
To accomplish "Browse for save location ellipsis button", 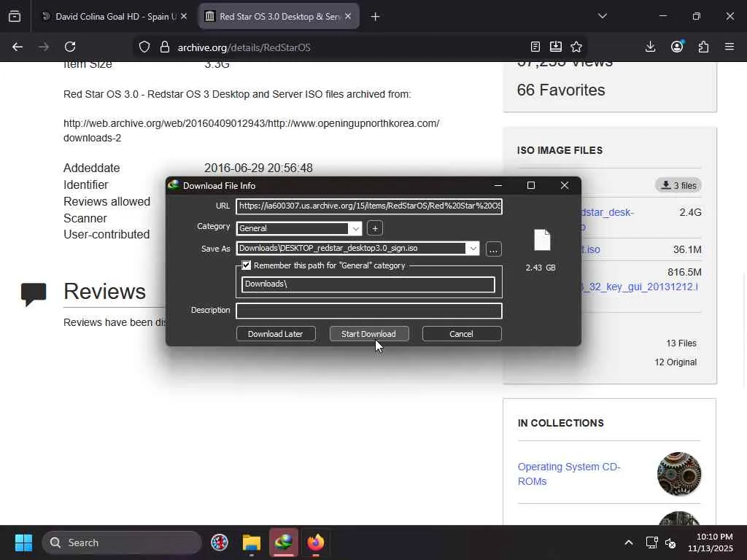I will pyautogui.click(x=494, y=249).
